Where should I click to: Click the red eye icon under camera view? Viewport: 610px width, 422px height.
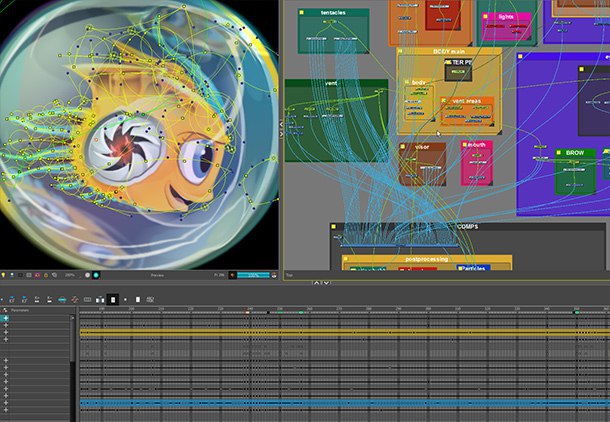tap(37, 275)
